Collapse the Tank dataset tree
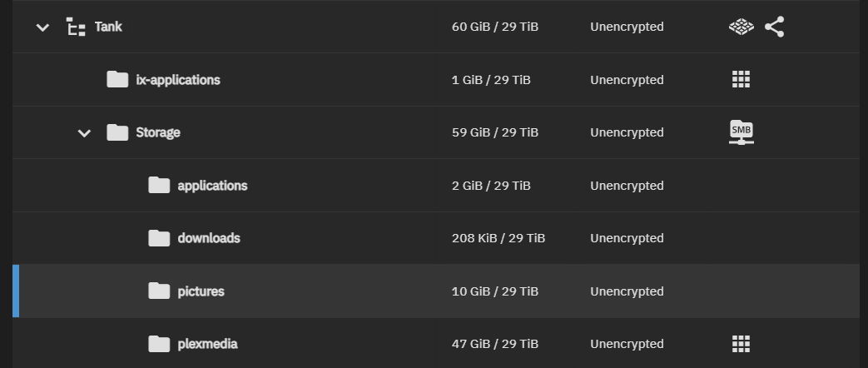The height and width of the screenshot is (368, 868). coord(42,27)
